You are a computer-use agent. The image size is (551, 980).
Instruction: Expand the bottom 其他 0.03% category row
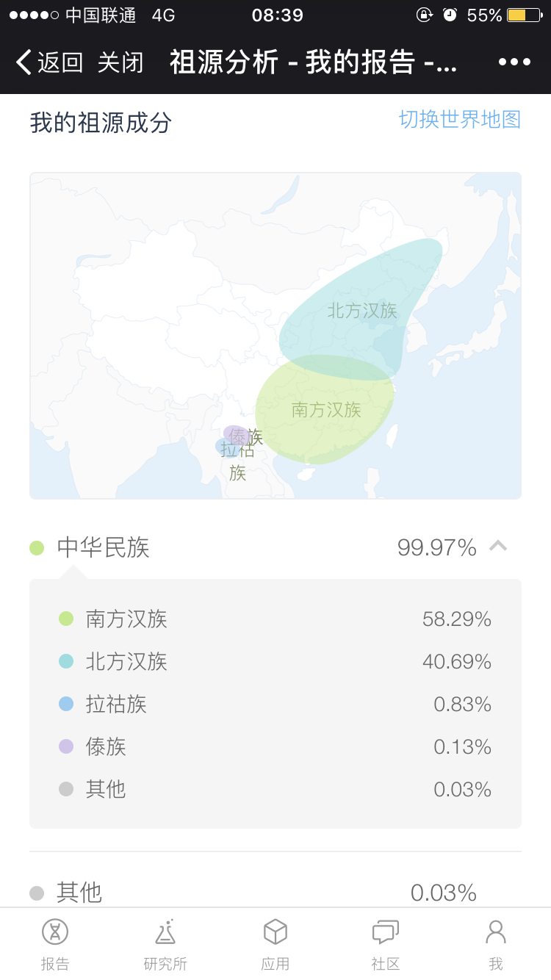(275, 892)
